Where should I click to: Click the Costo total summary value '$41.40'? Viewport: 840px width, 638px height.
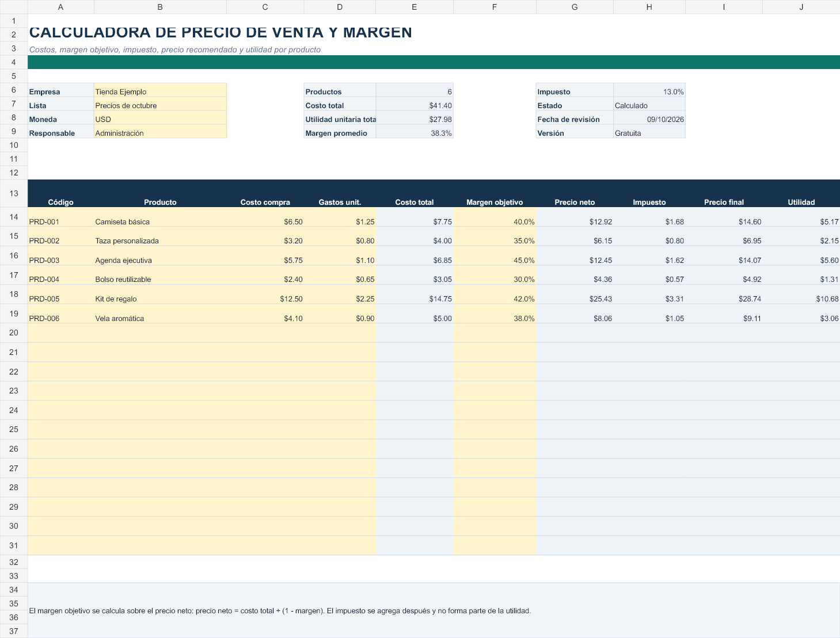[415, 104]
